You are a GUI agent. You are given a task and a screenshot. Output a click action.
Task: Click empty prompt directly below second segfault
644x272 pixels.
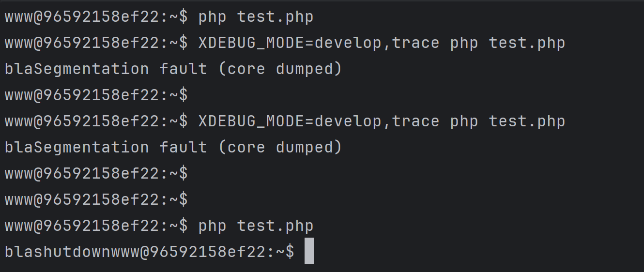coord(96,174)
